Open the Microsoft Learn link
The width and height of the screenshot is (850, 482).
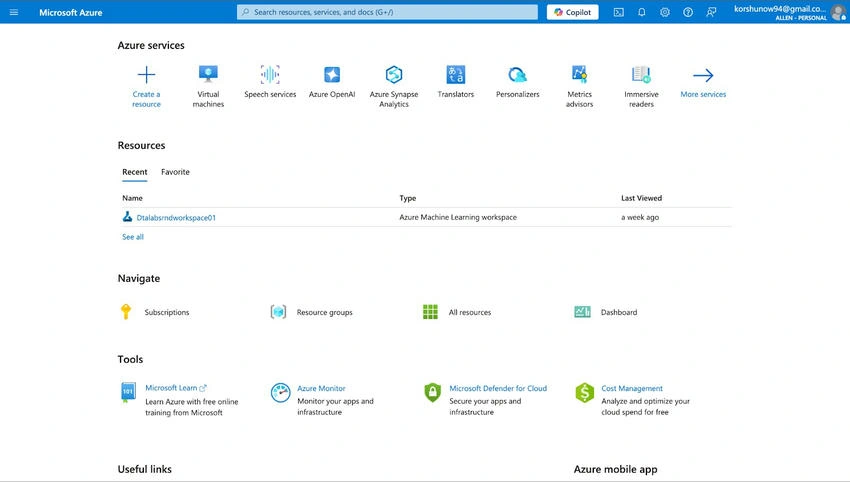171,388
